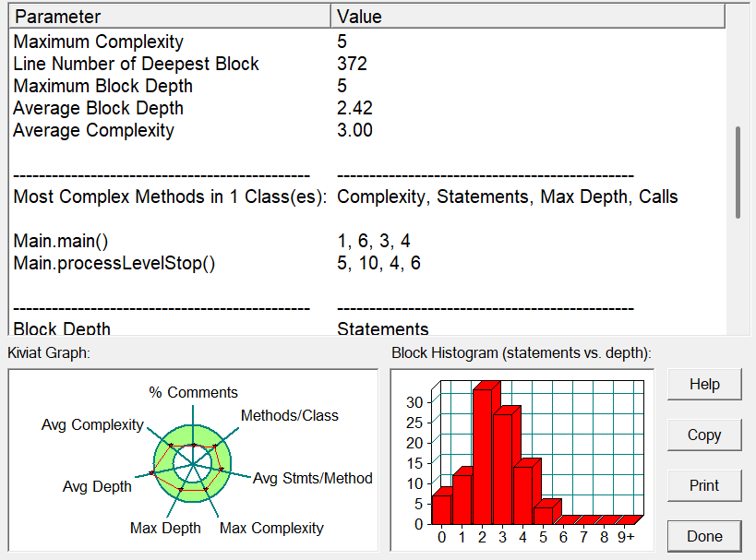Image resolution: width=756 pixels, height=560 pixels.
Task: Click the center of the Kiviat graph ring
Action: point(193,464)
